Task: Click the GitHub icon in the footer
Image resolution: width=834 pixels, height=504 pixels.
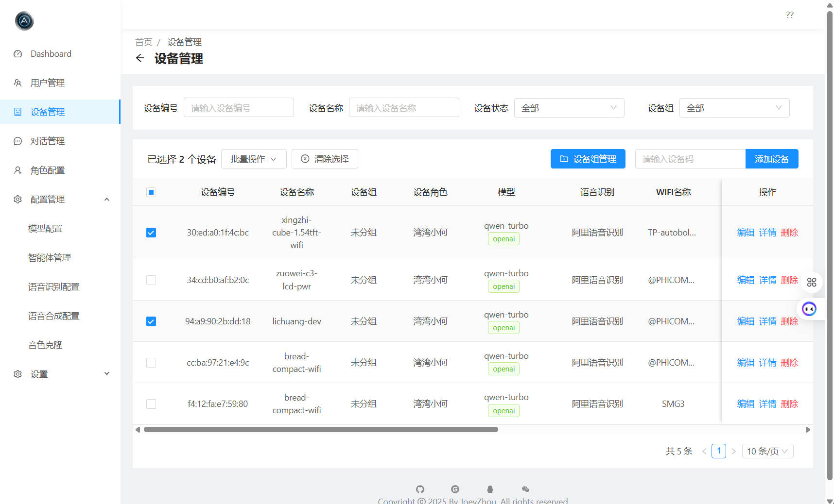Action: coord(420,489)
